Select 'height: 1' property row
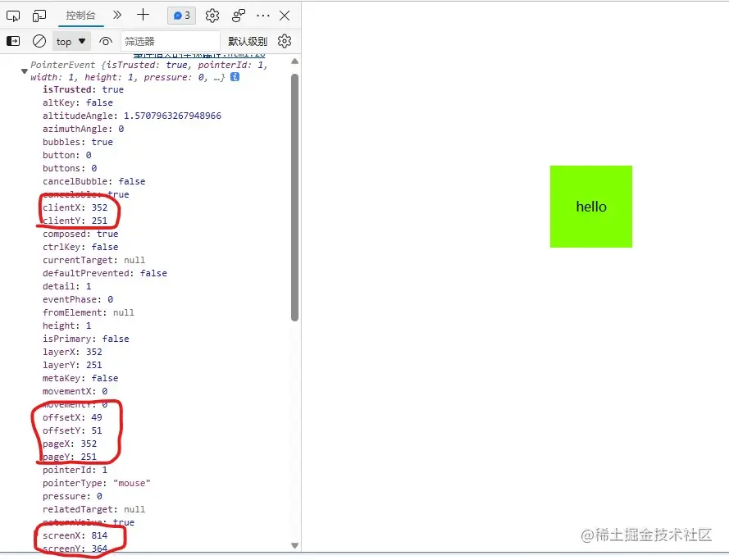 (x=67, y=326)
